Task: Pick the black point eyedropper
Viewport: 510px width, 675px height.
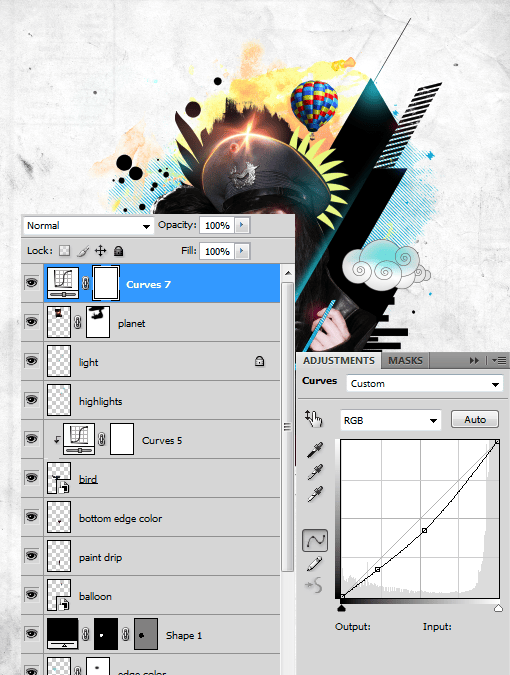Action: click(315, 450)
